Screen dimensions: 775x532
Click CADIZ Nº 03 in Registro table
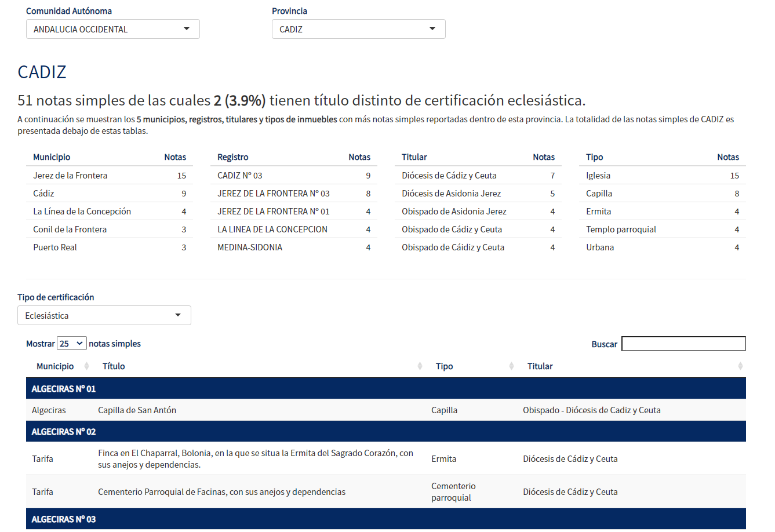[240, 175]
